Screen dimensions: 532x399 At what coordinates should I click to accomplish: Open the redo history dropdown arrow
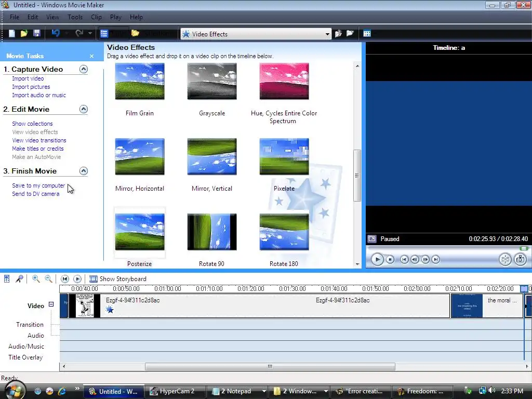90,33
